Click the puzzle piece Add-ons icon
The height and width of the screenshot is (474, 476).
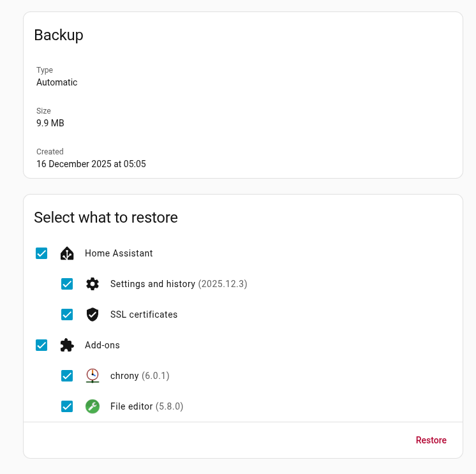click(67, 345)
